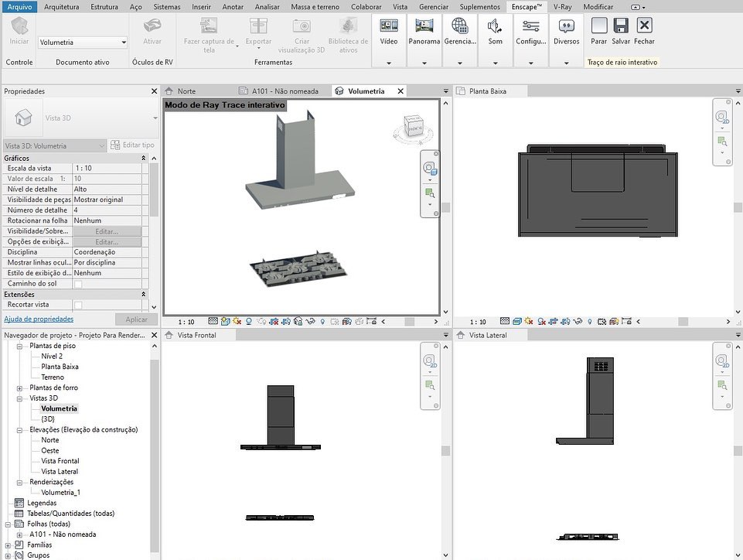The width and height of the screenshot is (743, 560).
Task: Click Detail Level icon in Volumetria view bar
Action: (213, 321)
